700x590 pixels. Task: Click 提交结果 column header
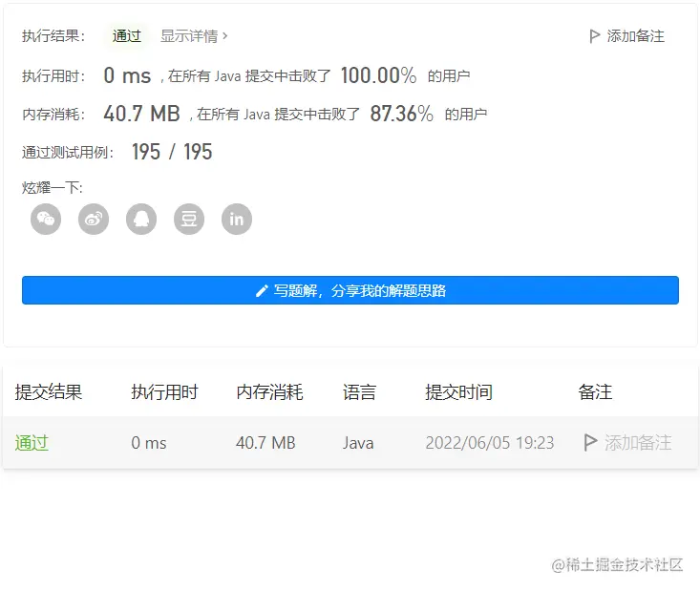pos(49,392)
